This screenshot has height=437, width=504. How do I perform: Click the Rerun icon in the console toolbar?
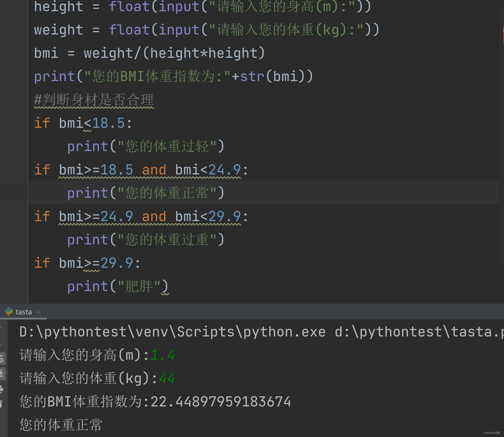[2, 359]
